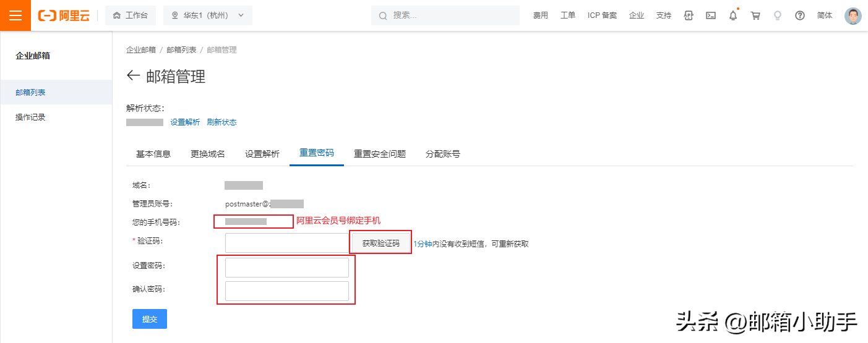Open the orange hamburger menu

point(15,15)
